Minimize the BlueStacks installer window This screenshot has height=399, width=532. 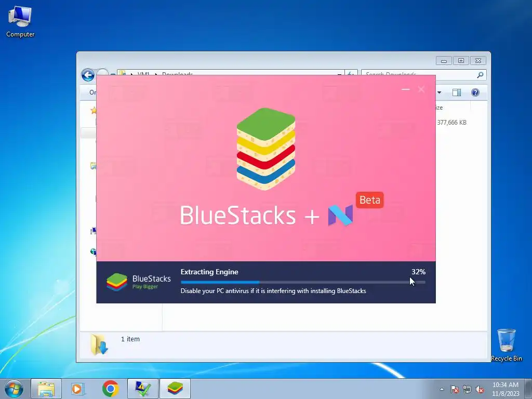[x=405, y=89]
